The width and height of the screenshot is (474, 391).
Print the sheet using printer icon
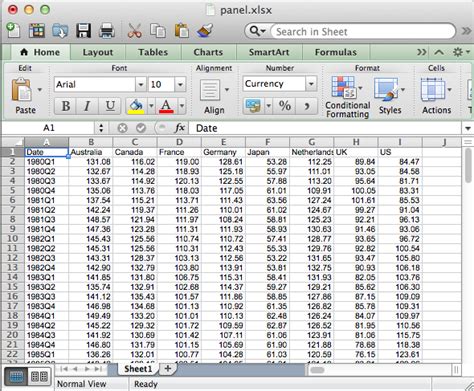[107, 31]
